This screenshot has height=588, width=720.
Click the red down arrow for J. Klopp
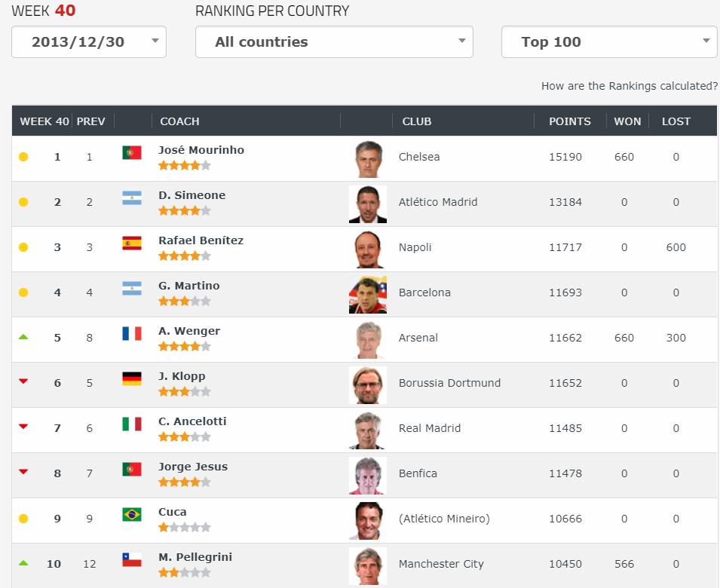(23, 381)
